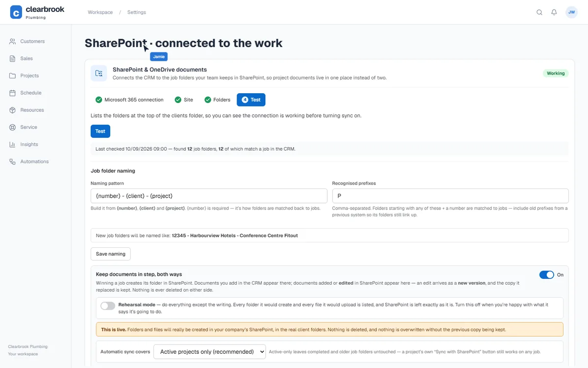Select the Site step tab
Screen dimensions: 588x368
pos(184,100)
